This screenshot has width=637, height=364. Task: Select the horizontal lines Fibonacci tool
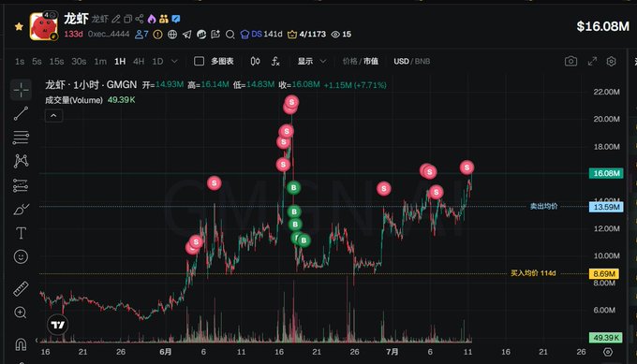21,138
